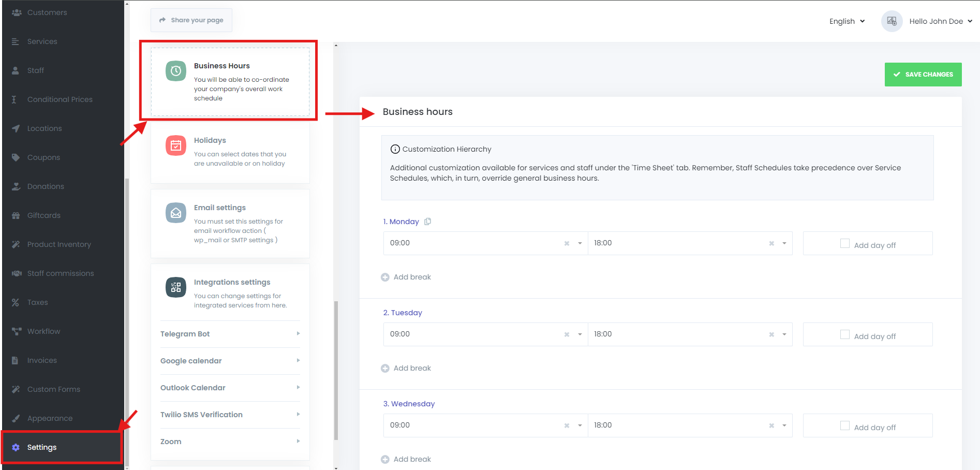Click the plus icon for Tuesday's break

(385, 369)
